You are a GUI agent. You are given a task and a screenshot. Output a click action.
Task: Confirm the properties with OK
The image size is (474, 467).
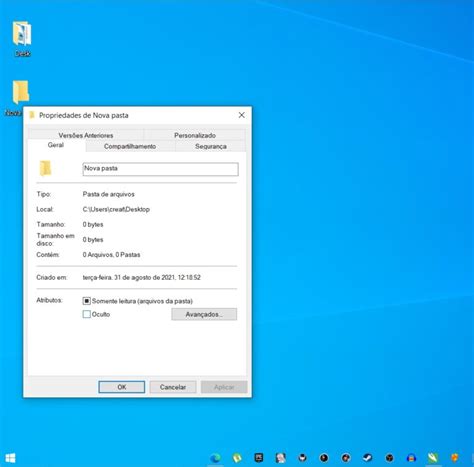122,387
